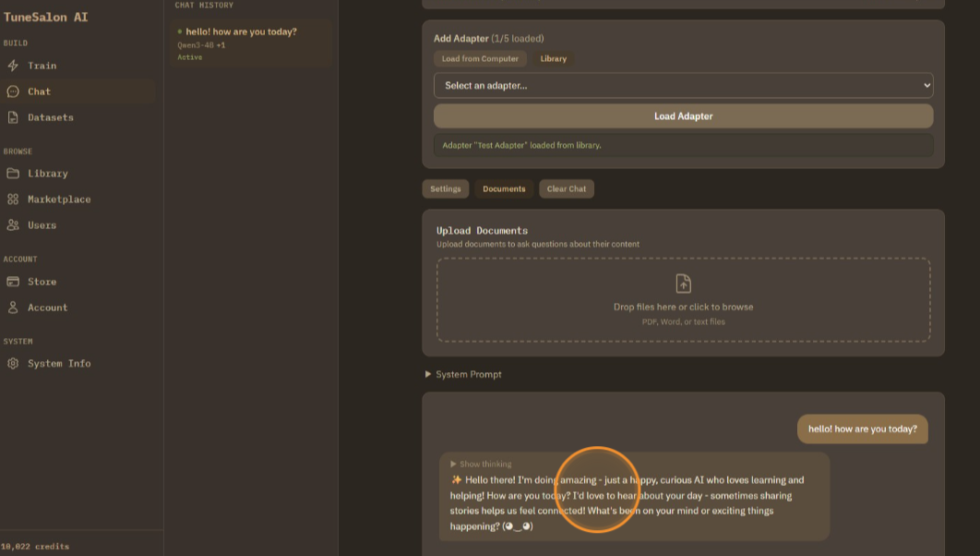This screenshot has height=556, width=980.
Task: Toggle the Settings panel
Action: [445, 189]
